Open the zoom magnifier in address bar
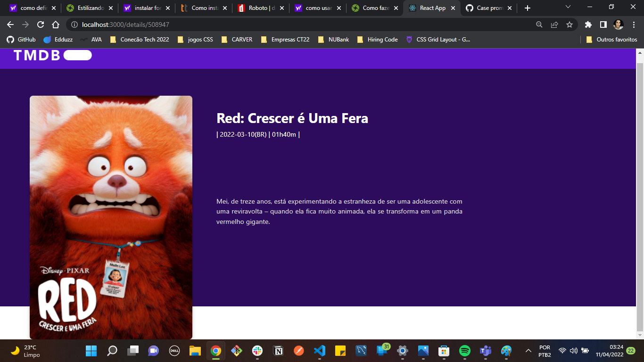644x362 pixels. (539, 25)
